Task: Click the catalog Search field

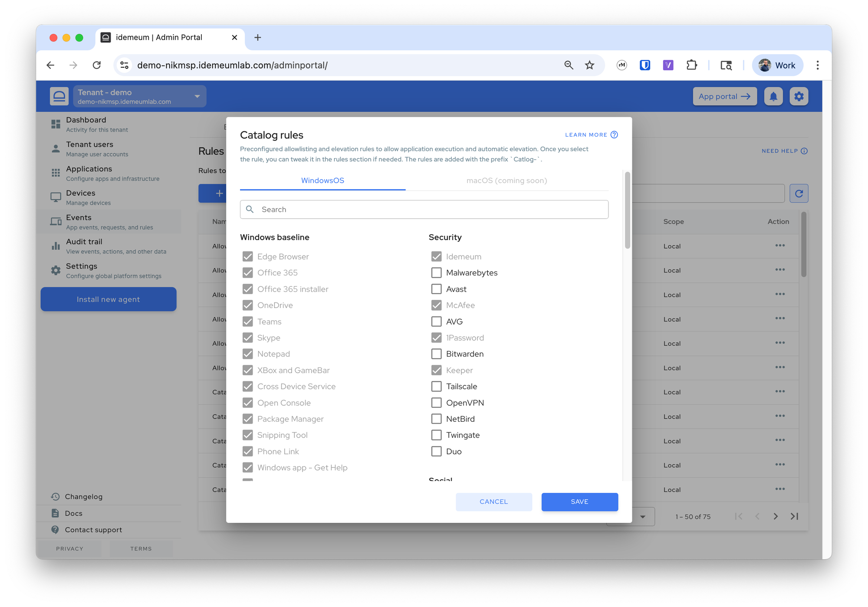Action: (x=424, y=210)
